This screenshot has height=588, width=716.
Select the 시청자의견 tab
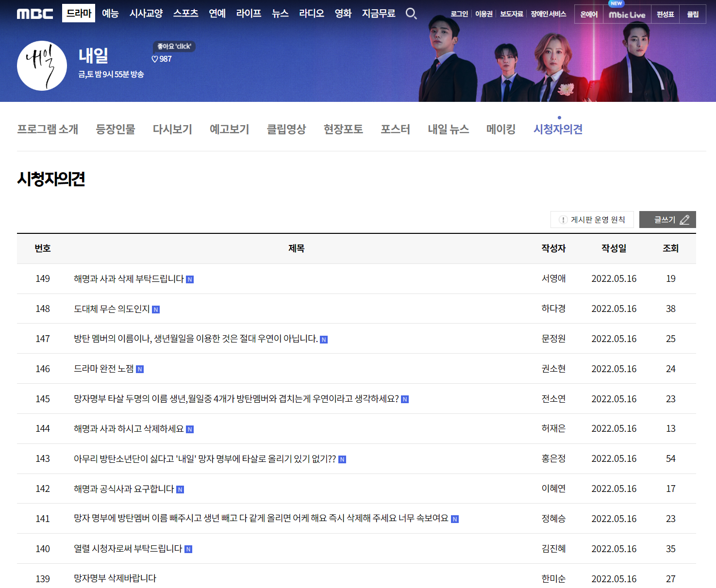[x=558, y=129]
